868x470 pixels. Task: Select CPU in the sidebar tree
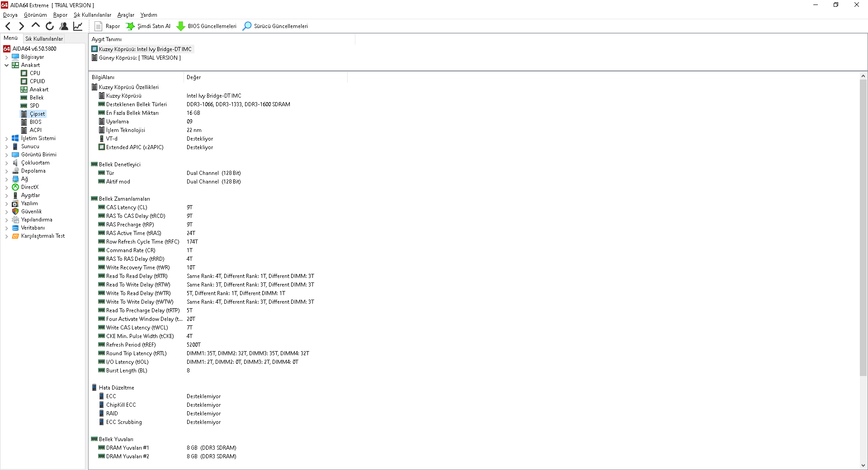click(35, 73)
